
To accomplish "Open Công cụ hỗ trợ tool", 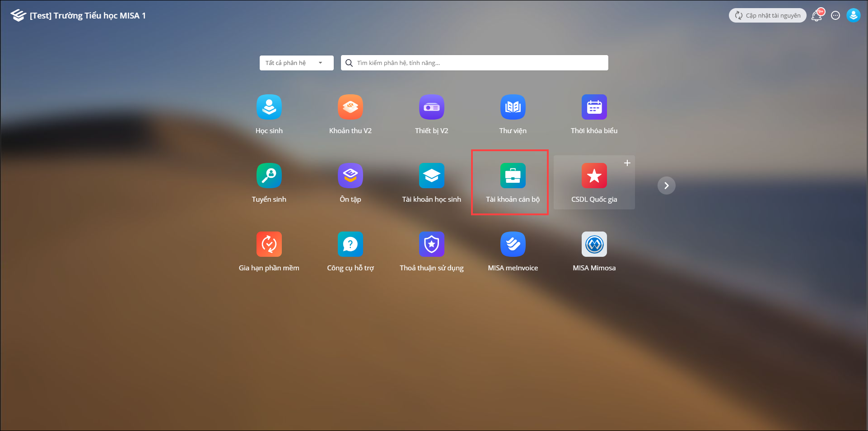I will coord(350,245).
